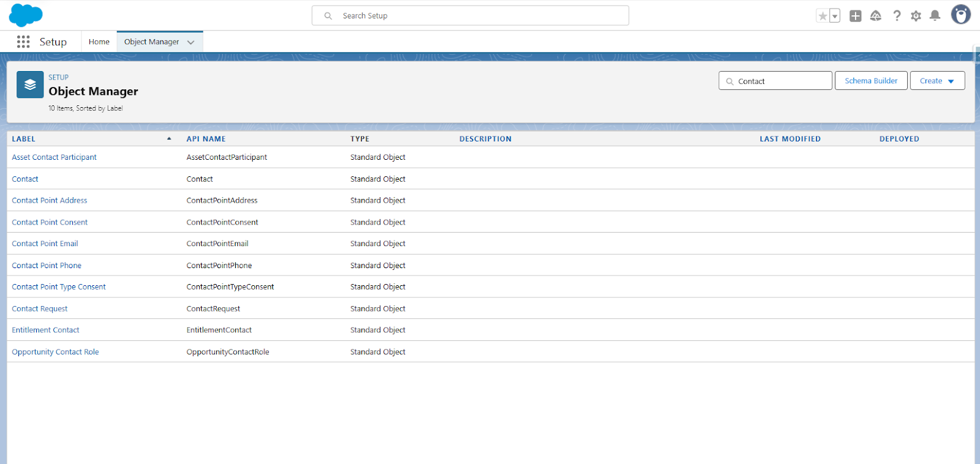Sort by the Label column header
Image resolution: width=980 pixels, height=464 pixels.
[x=24, y=139]
